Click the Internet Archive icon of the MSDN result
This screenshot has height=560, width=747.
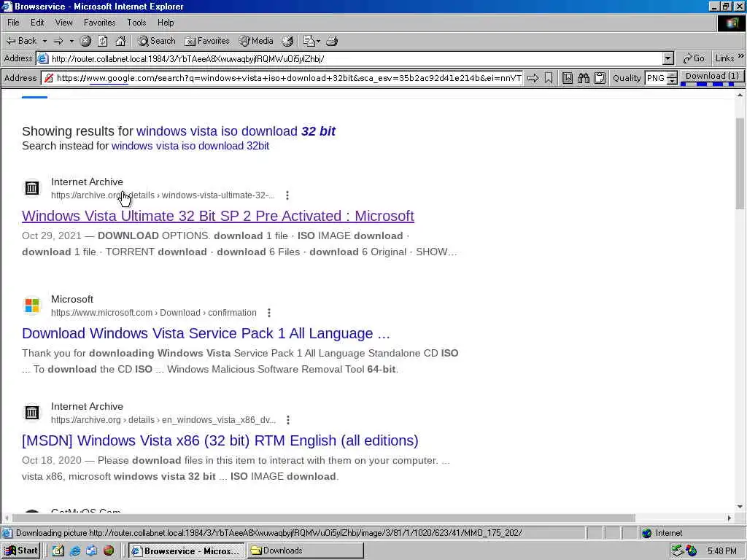coord(32,413)
